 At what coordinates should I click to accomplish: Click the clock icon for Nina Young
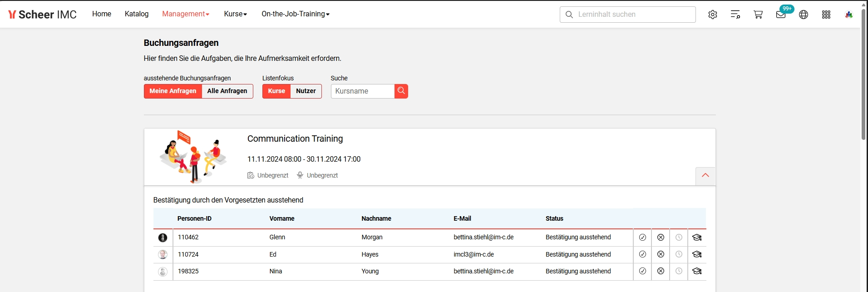click(679, 271)
